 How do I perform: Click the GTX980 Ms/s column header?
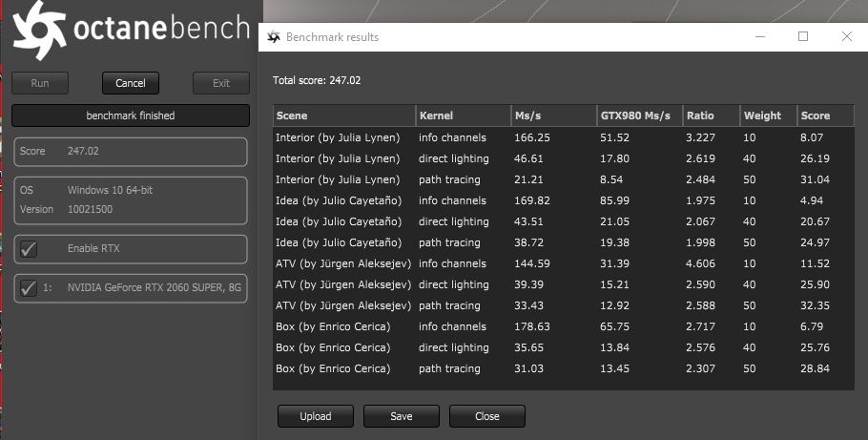[638, 115]
